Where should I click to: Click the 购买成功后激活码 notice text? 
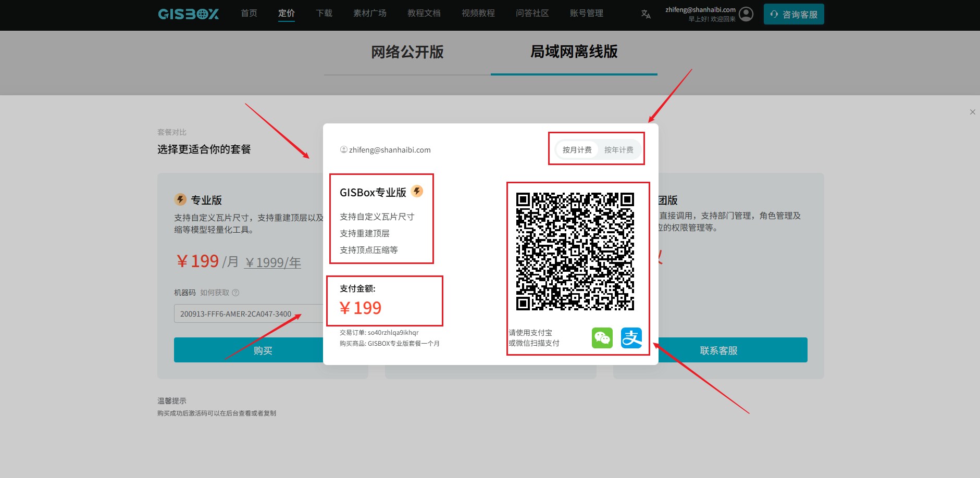click(217, 413)
